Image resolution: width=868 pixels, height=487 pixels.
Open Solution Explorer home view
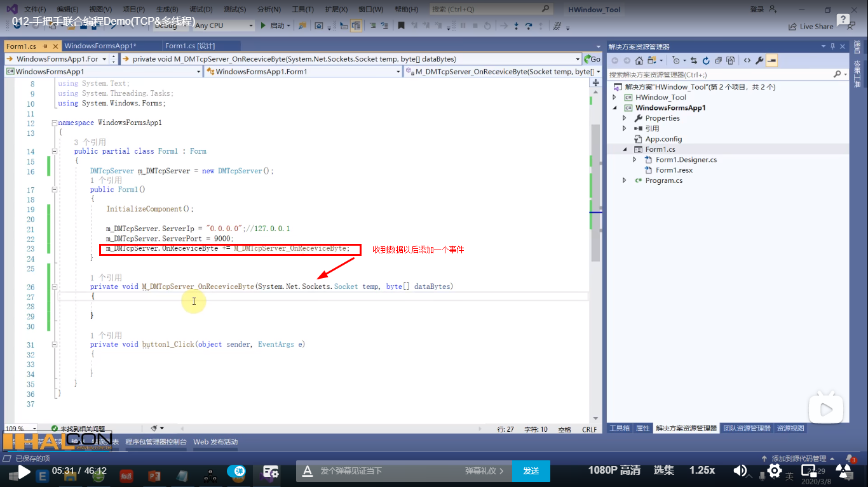point(639,60)
